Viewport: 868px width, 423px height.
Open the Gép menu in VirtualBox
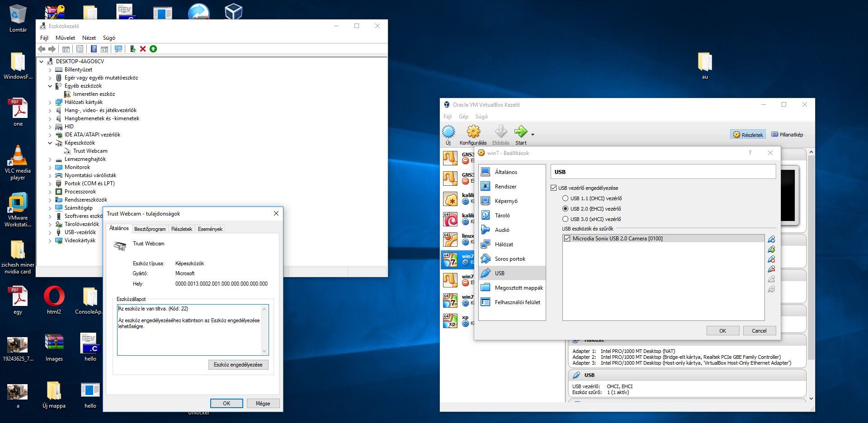pos(463,117)
